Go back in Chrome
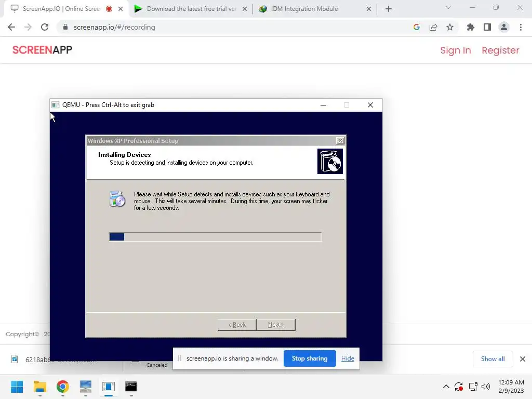Image resolution: width=532 pixels, height=399 pixels. (x=11, y=27)
